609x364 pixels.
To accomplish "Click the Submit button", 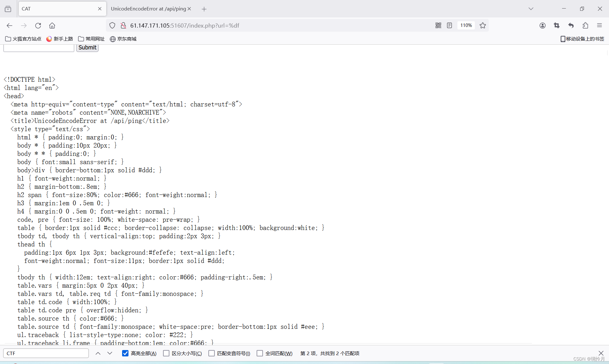I will tap(87, 48).
